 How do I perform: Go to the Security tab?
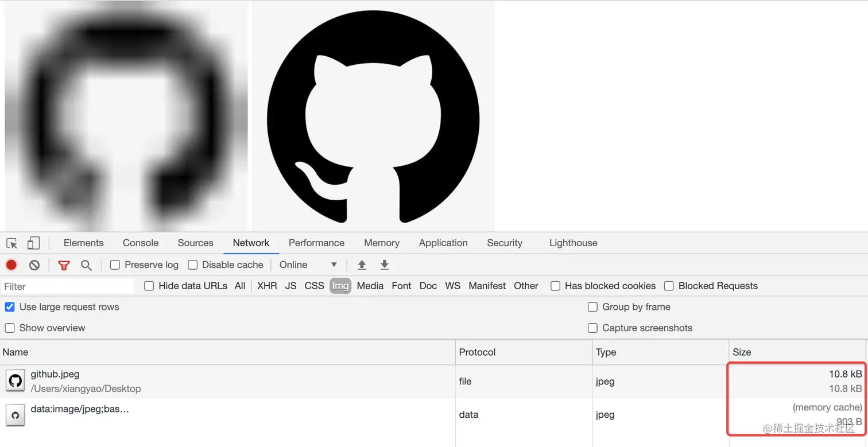(505, 243)
